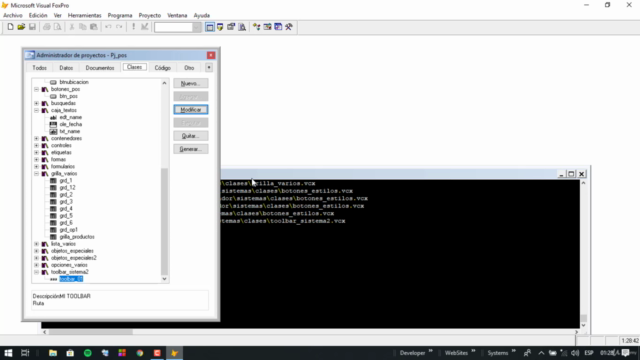Screen dimensions: 640x360
Task: Select the grilla_productos class item
Action: point(77,237)
